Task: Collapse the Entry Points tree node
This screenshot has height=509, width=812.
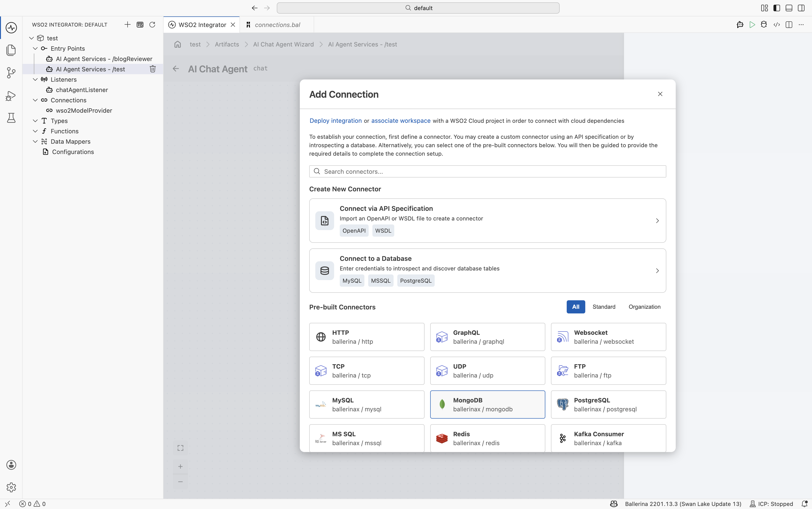Action: 35,48
